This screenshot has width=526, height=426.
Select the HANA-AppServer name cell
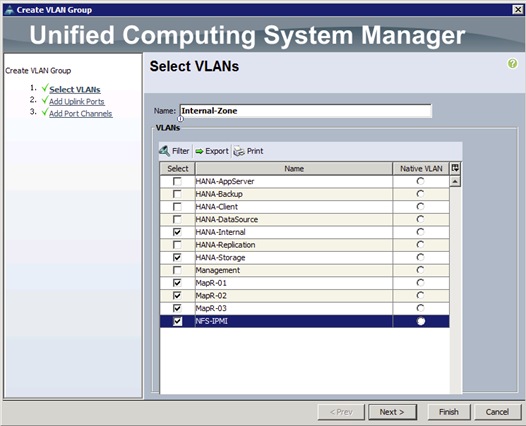294,181
